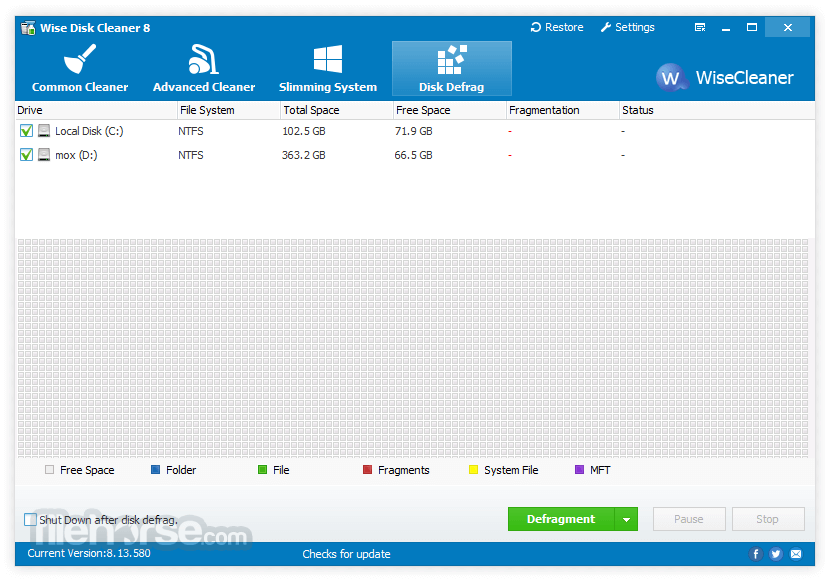The height and width of the screenshot is (581, 828).
Task: Click the mox (D:) drive icon
Action: point(44,154)
